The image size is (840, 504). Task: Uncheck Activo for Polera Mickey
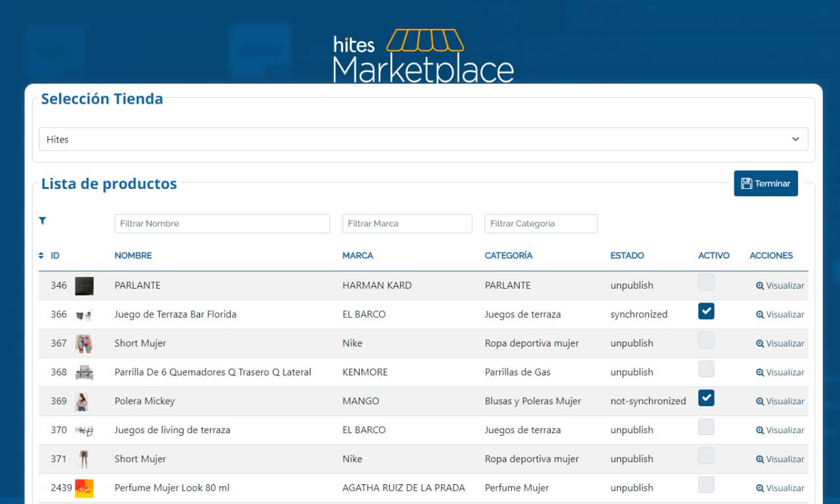tap(706, 398)
